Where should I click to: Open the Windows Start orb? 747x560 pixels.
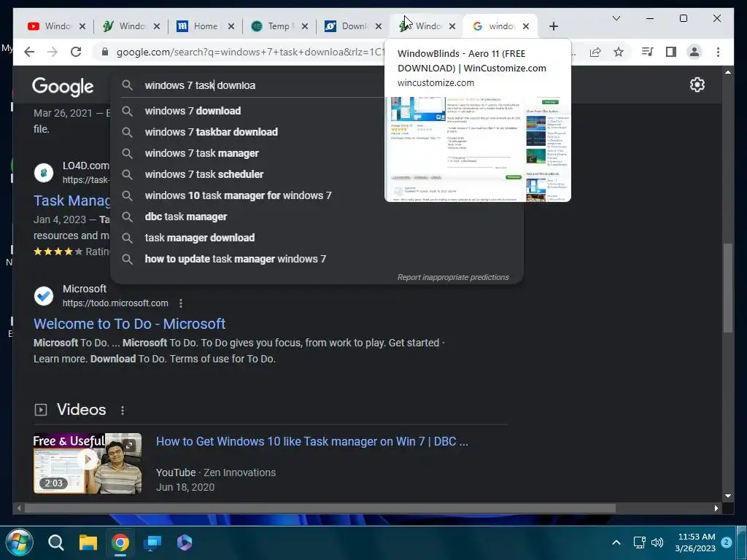tap(19, 542)
